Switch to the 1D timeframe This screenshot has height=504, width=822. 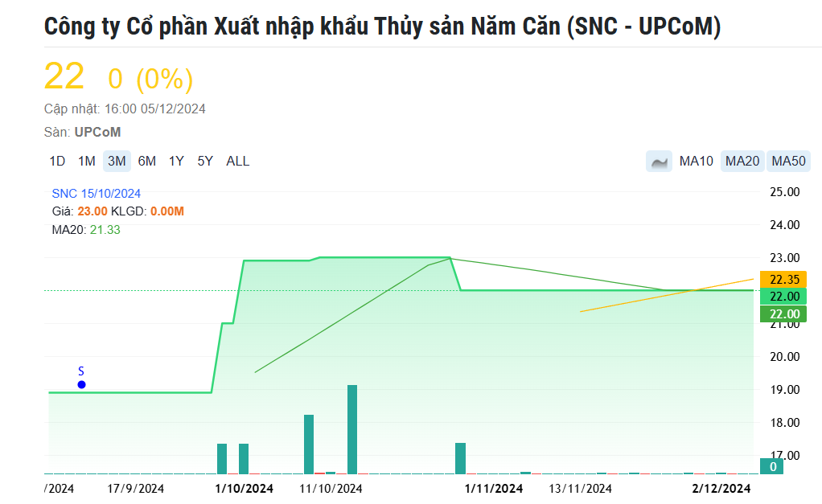(57, 161)
